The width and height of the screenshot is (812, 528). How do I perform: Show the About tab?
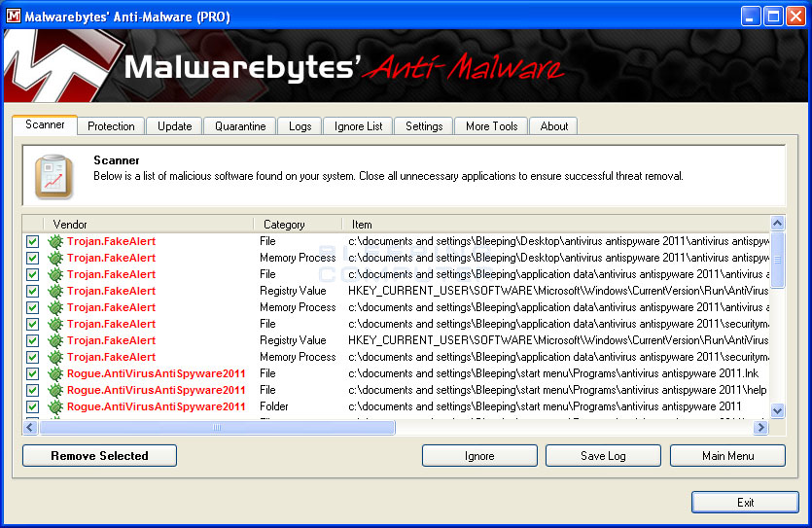pos(553,126)
